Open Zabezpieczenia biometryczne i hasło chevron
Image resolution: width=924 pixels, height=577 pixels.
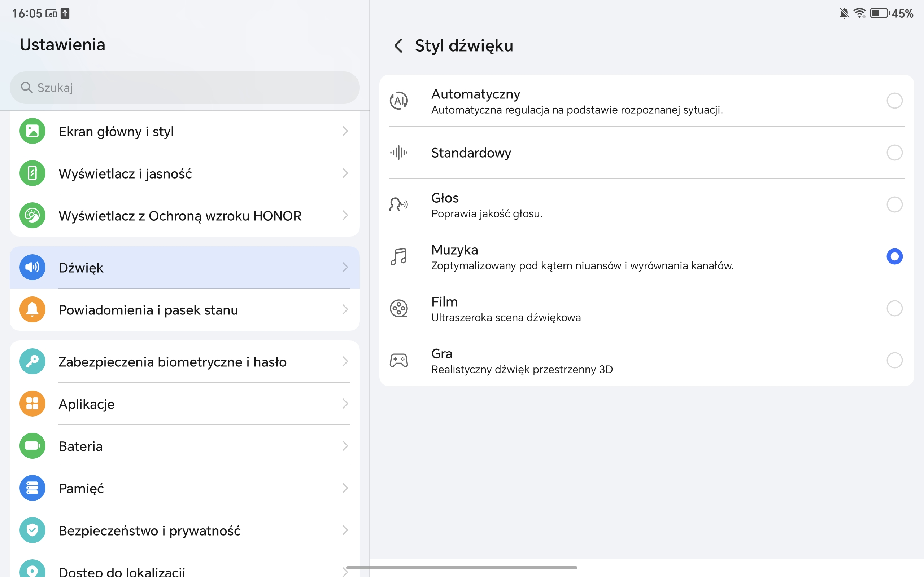point(345,361)
